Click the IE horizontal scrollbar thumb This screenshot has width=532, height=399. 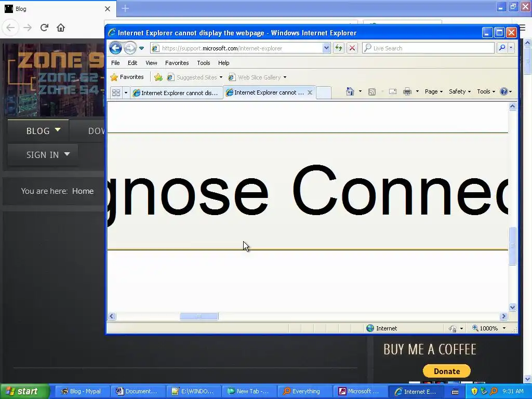coord(199,316)
